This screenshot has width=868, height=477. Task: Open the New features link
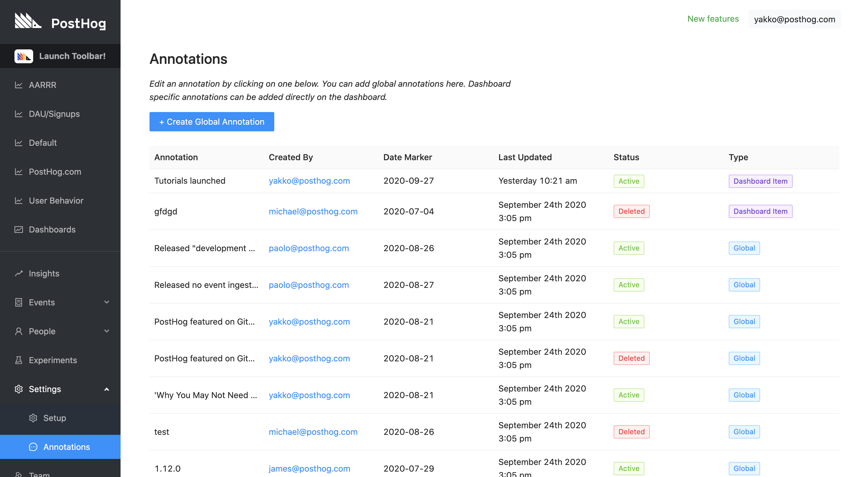point(713,19)
